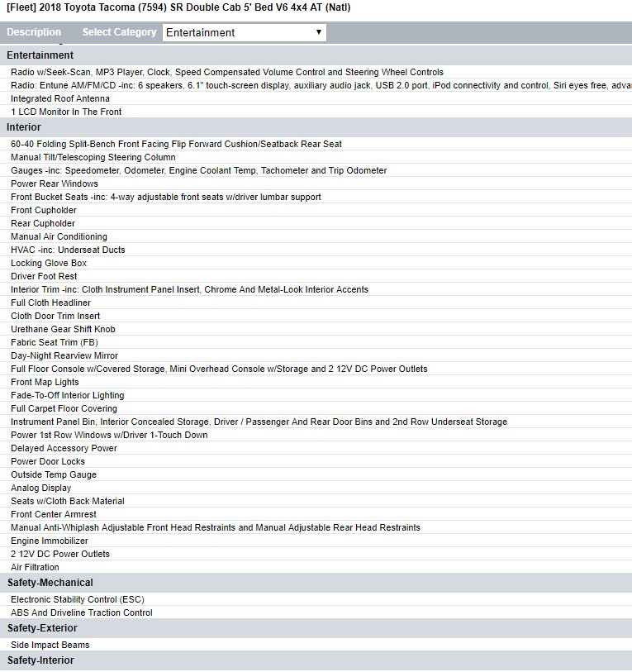The image size is (632, 672).
Task: Click the Integrated Roof Antenna row
Action: pos(316,98)
